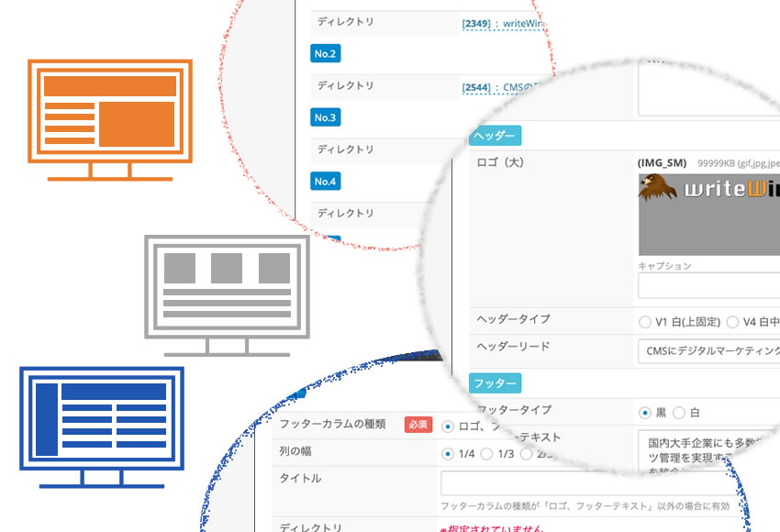Set column width to 1/4
Viewport: 780px width, 532px height.
[448, 454]
